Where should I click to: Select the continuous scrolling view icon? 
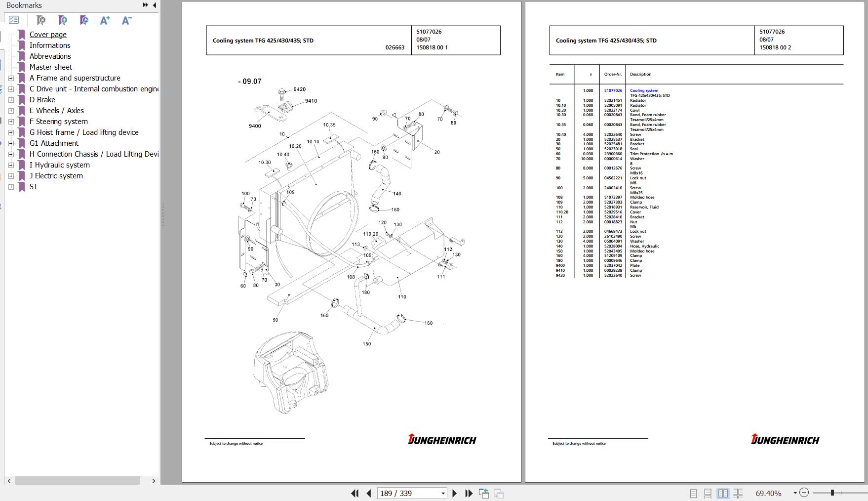(x=708, y=493)
